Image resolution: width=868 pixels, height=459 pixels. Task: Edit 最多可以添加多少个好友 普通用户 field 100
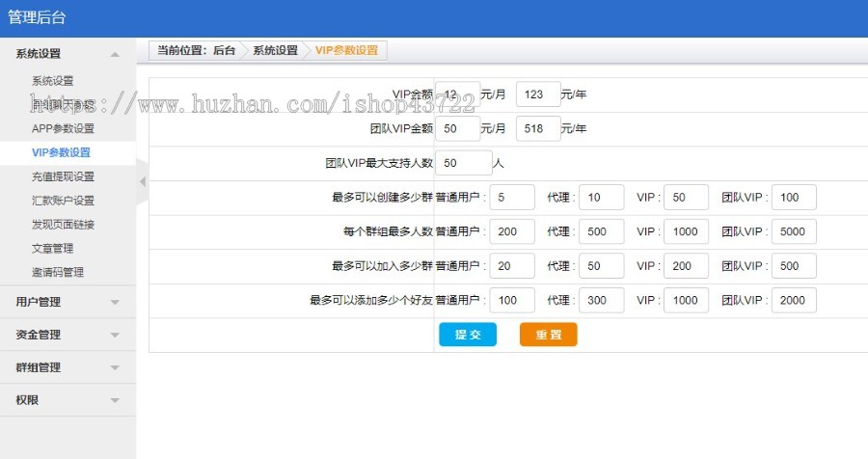(512, 300)
